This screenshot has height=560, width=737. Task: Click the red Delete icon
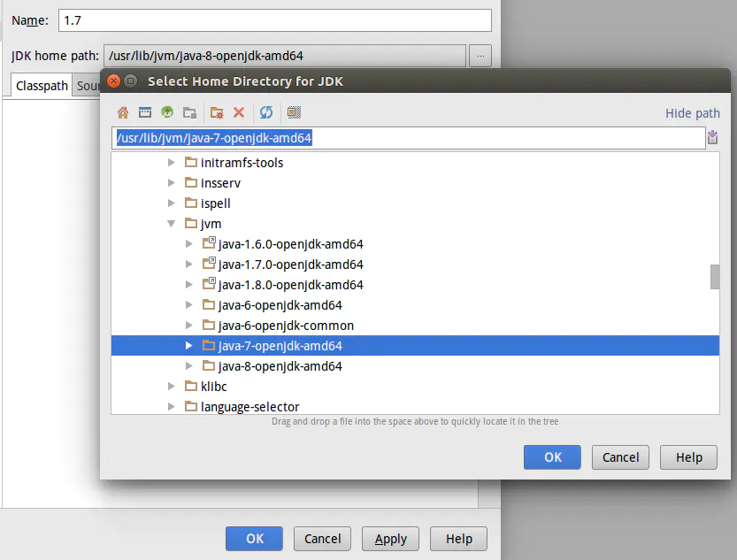coord(239,112)
